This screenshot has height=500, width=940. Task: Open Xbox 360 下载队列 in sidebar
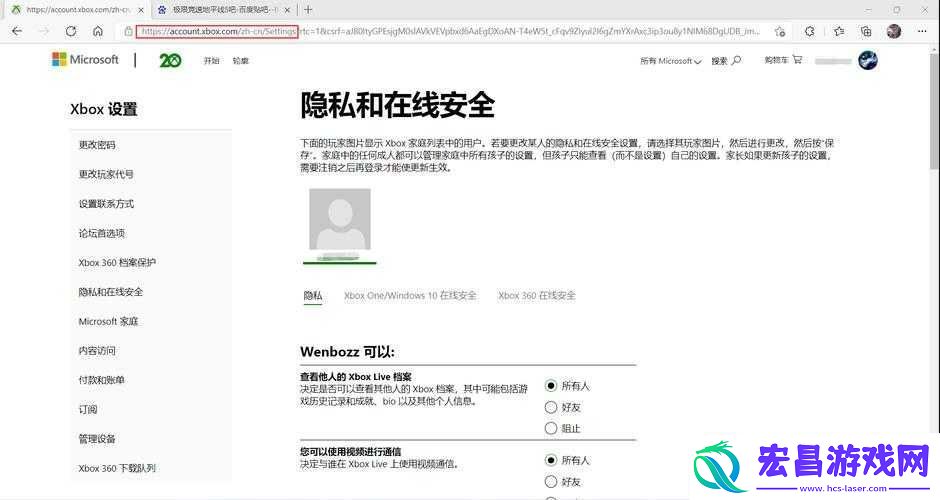click(117, 468)
